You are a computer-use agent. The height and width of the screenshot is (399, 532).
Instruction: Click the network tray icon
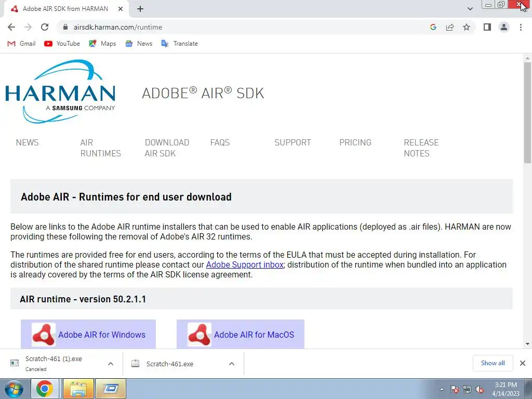tap(467, 389)
